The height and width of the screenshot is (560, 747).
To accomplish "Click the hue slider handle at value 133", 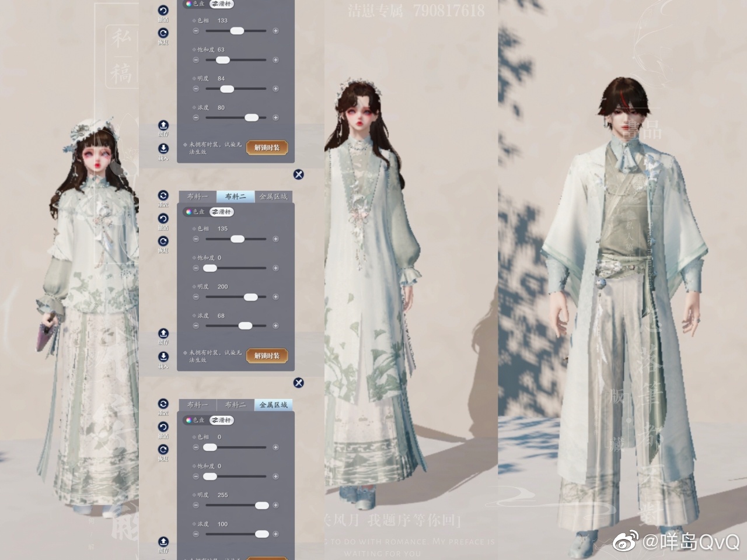I will [x=237, y=31].
